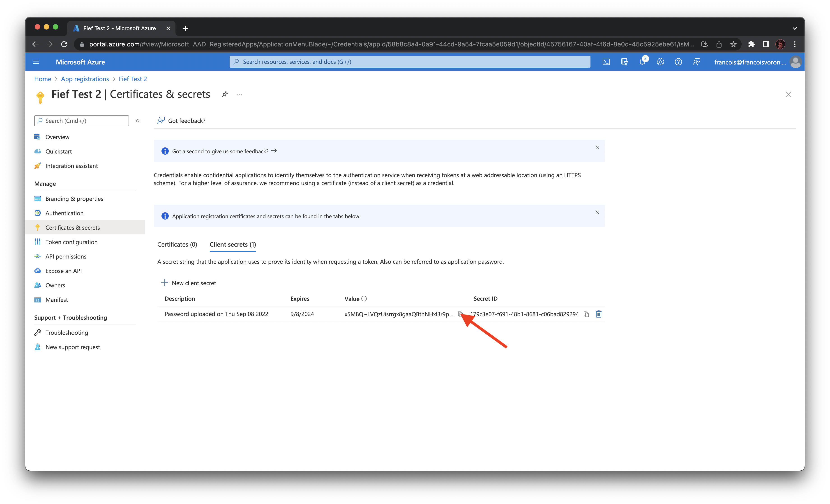Open Azure portal settings gear
The height and width of the screenshot is (504, 830).
tap(660, 62)
